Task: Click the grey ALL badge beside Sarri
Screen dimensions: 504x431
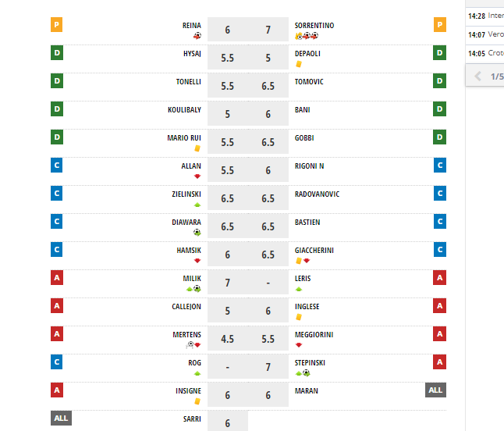Action: (x=61, y=419)
